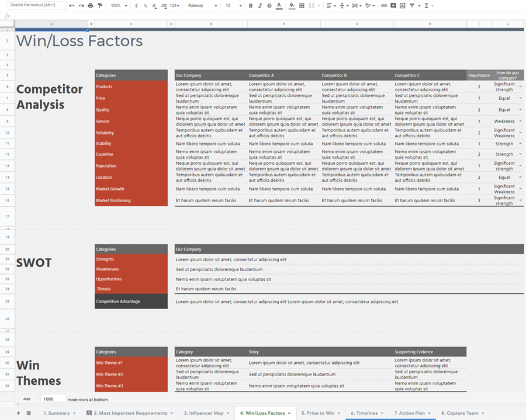The width and height of the screenshot is (526, 420).
Task: Apply percent formatting
Action: click(146, 5)
